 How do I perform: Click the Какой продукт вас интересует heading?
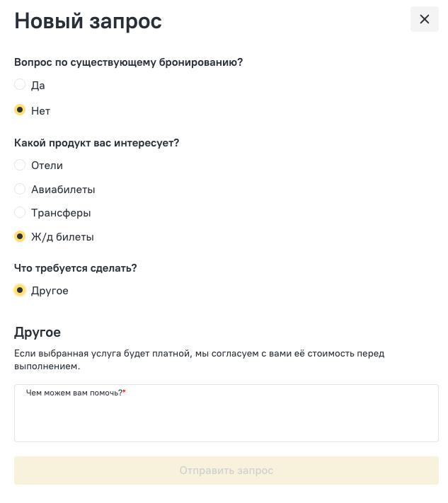[x=96, y=143]
